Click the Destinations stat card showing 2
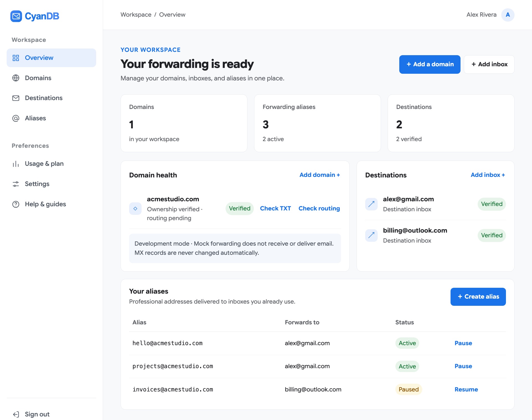Image resolution: width=532 pixels, height=420 pixels. pos(451,123)
